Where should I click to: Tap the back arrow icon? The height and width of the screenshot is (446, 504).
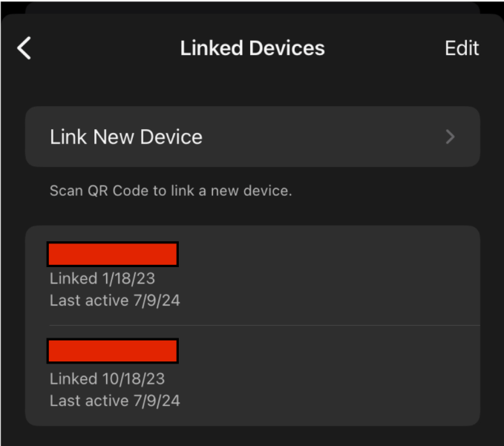[x=24, y=48]
